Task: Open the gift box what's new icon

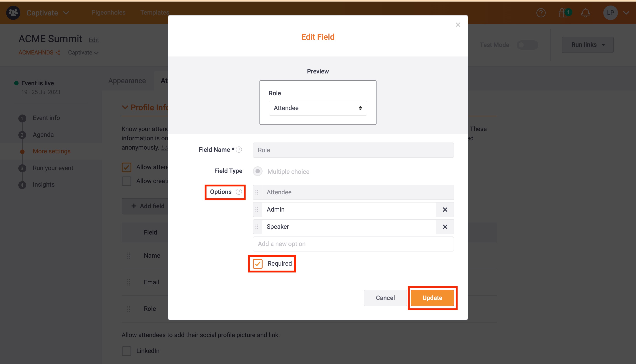Action: [563, 13]
